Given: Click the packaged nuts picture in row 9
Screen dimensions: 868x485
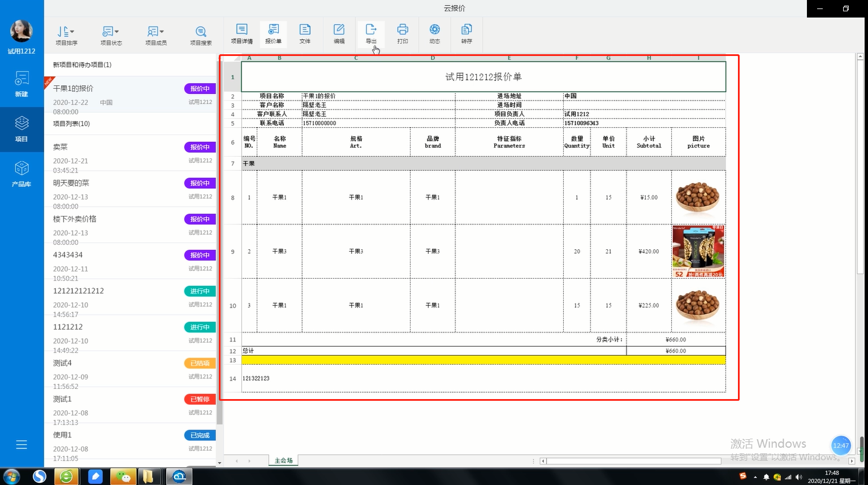Looking at the screenshot, I should [x=698, y=252].
